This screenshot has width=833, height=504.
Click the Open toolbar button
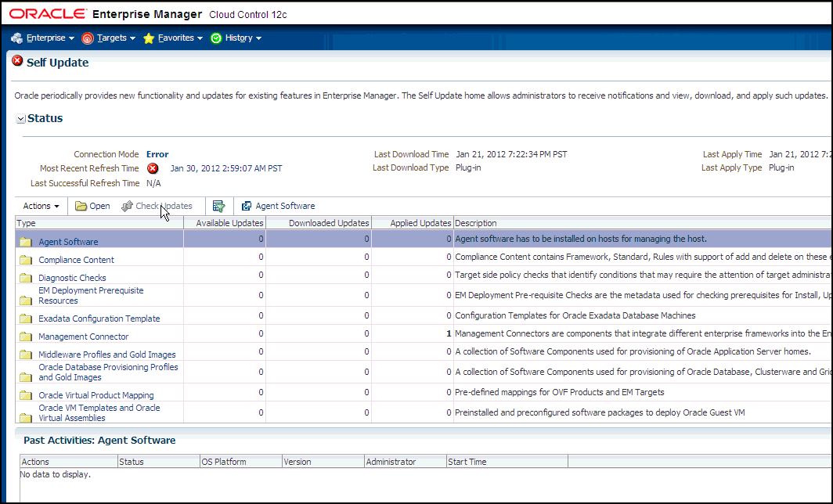click(x=92, y=206)
